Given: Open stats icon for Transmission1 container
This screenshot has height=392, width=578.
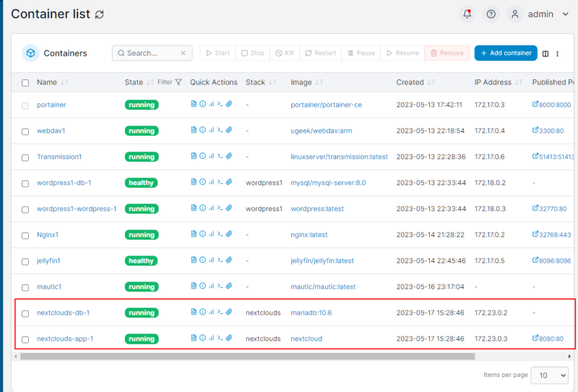Looking at the screenshot, I should pyautogui.click(x=211, y=156).
